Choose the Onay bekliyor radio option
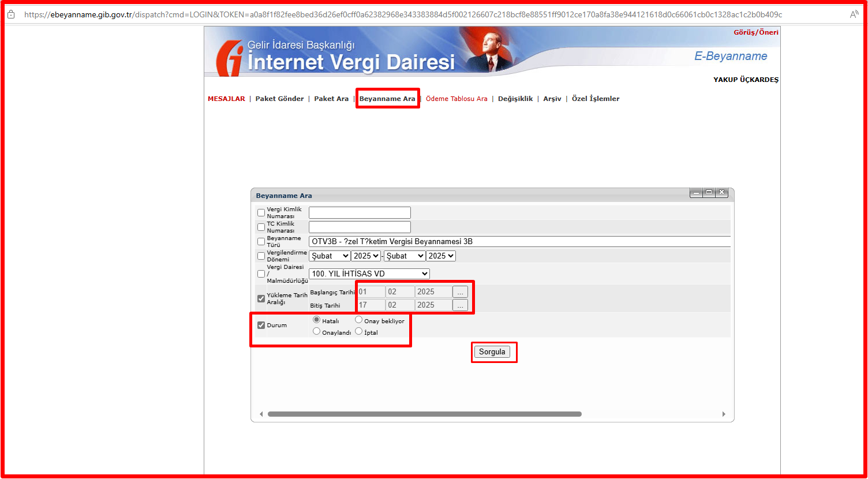 click(358, 320)
